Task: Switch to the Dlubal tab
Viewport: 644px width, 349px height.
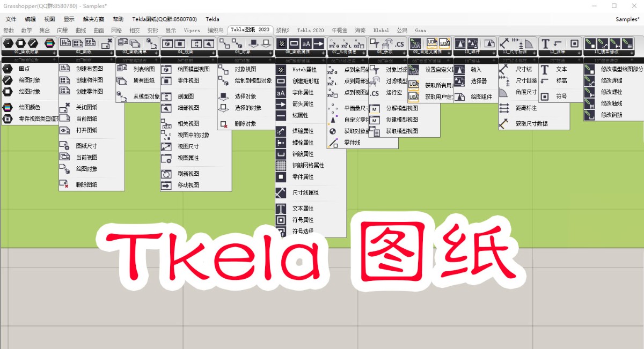Action: pos(381,31)
